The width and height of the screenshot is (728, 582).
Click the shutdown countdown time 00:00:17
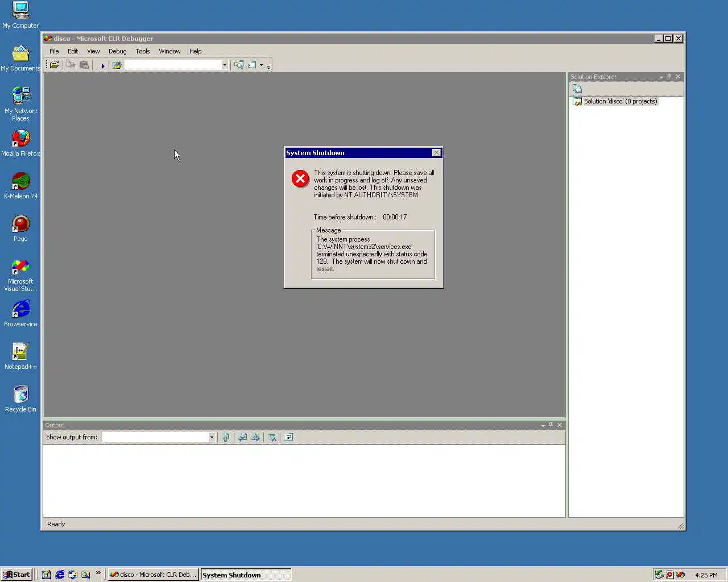tap(395, 217)
